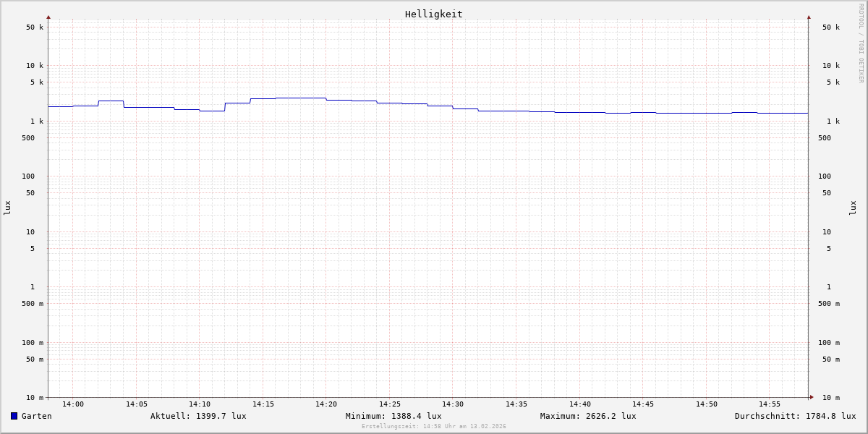The height and width of the screenshot is (434, 868).
Task: Click the right vertical lux axis label
Action: tap(853, 208)
